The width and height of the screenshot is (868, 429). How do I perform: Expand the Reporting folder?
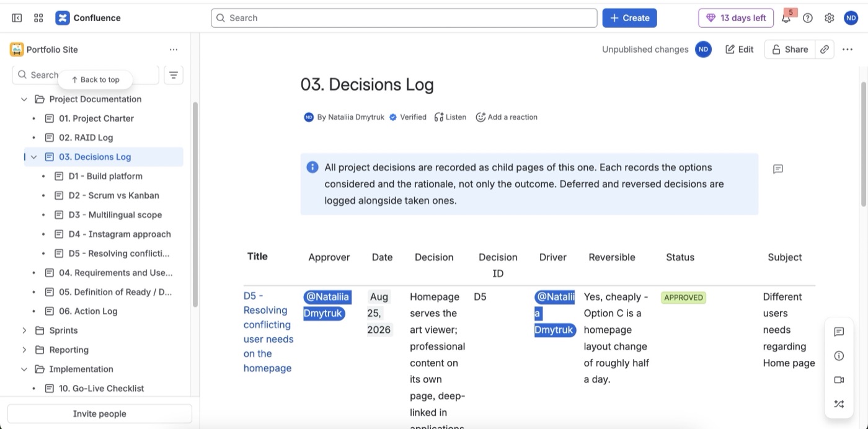click(x=24, y=350)
